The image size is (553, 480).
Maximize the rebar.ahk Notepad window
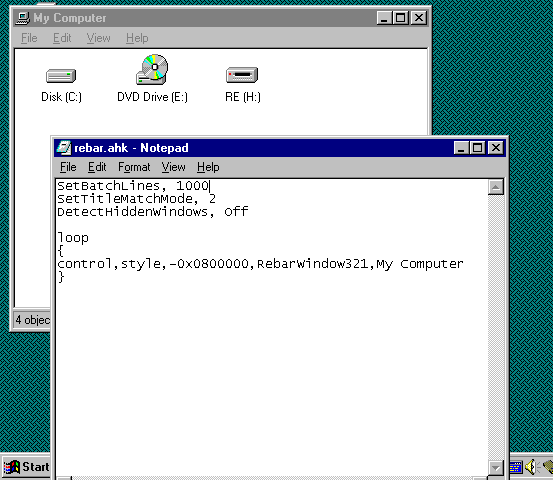[478, 148]
